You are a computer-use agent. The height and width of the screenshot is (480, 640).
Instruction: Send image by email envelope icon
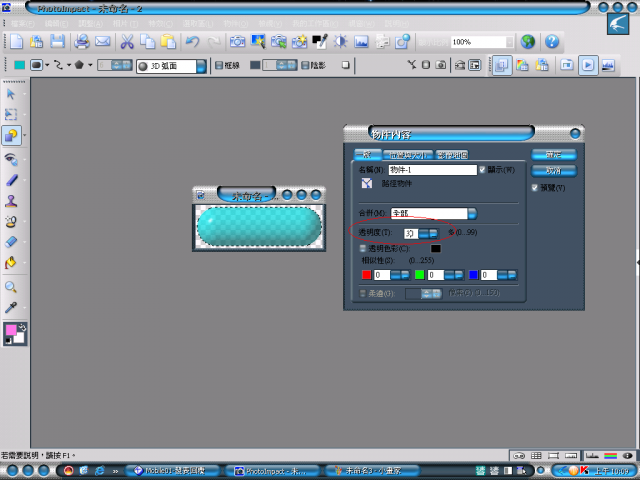click(102, 42)
